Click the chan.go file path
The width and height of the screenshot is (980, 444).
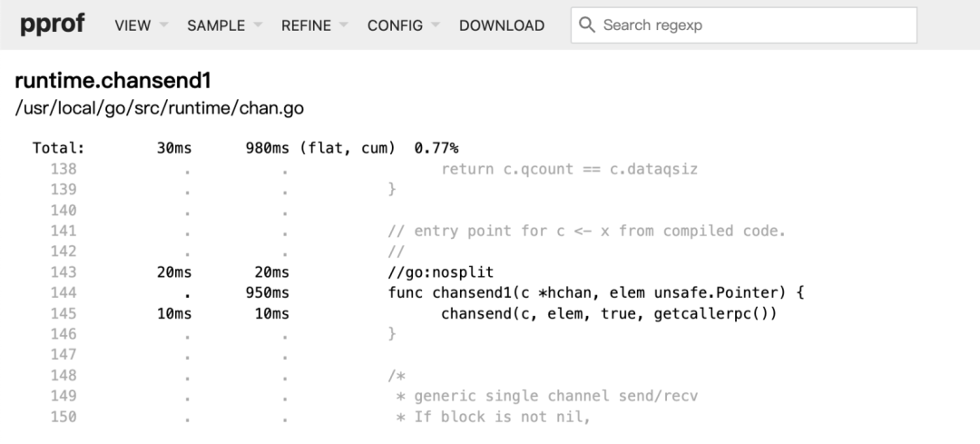(160, 108)
